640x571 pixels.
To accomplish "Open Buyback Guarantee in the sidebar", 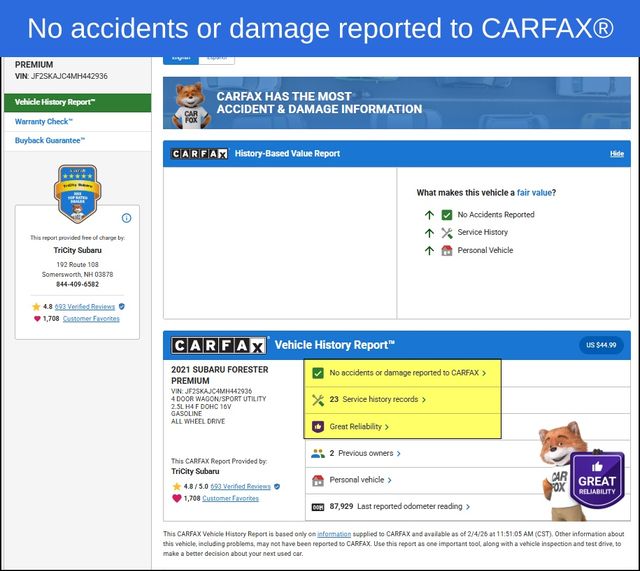I will point(50,141).
